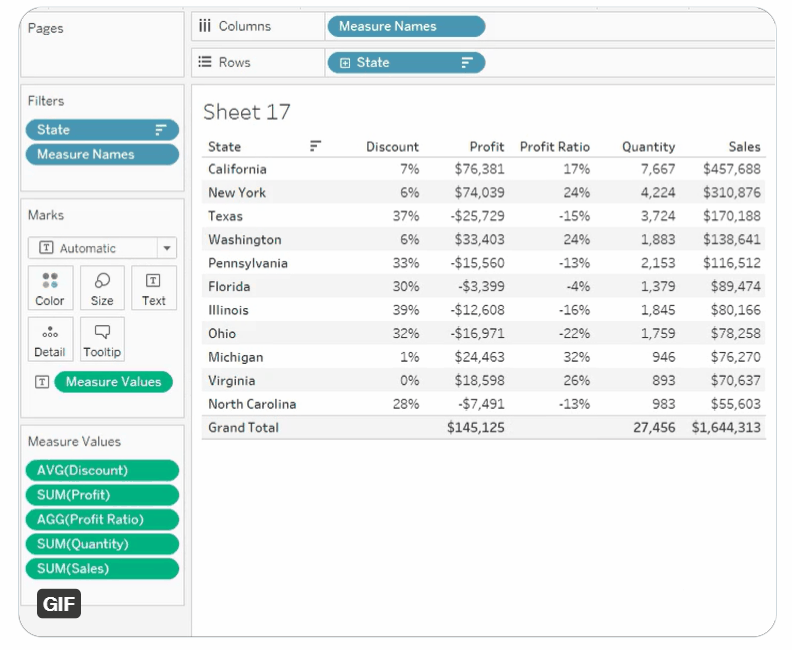Click the Columns shelf icon
Image resolution: width=792 pixels, height=650 pixels.
[x=205, y=26]
